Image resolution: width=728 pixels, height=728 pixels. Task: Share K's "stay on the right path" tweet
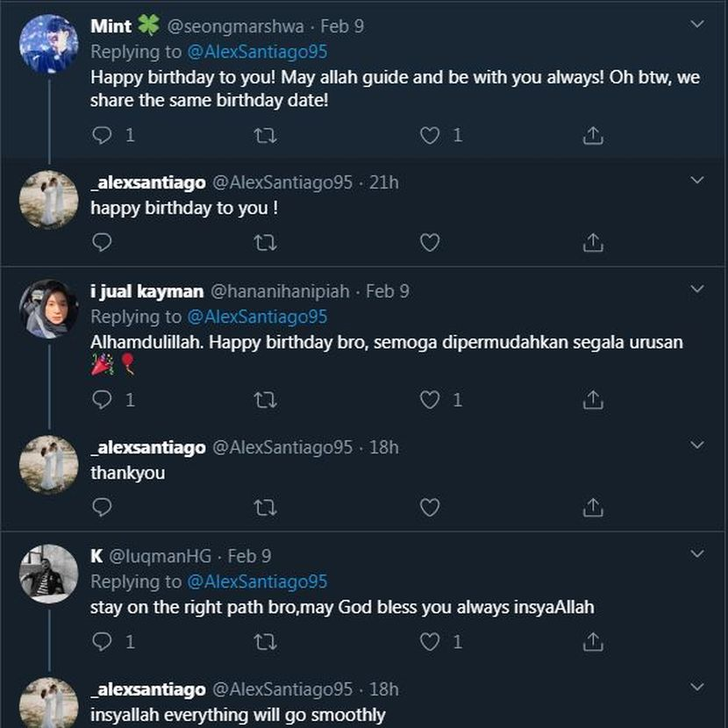[593, 642]
